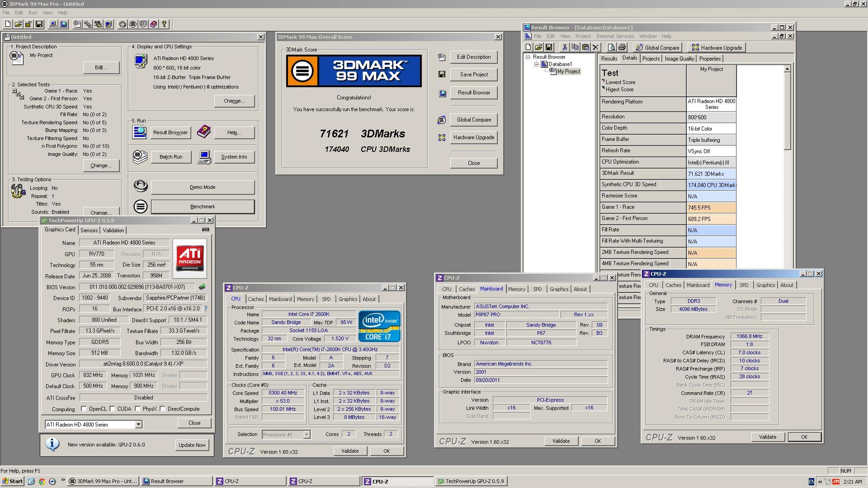The image size is (868, 488).
Task: Collapse Database1 tree node
Action: pyautogui.click(x=537, y=64)
